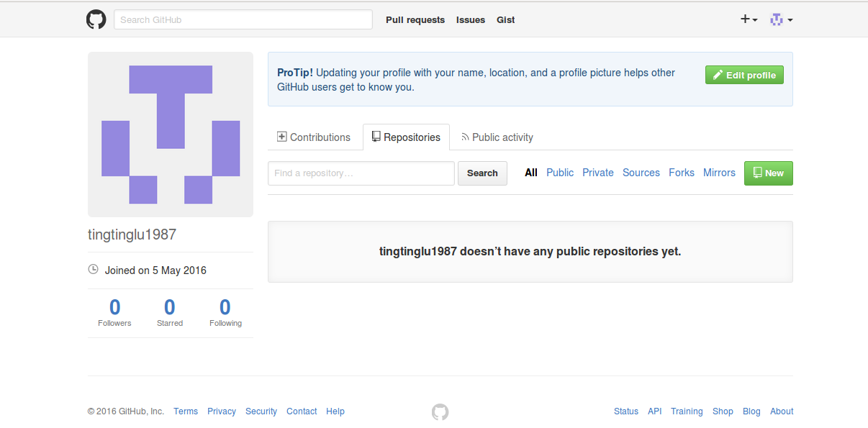Click the clock icon beside Joined date
Viewport: 868px width, 428px height.
(x=93, y=270)
